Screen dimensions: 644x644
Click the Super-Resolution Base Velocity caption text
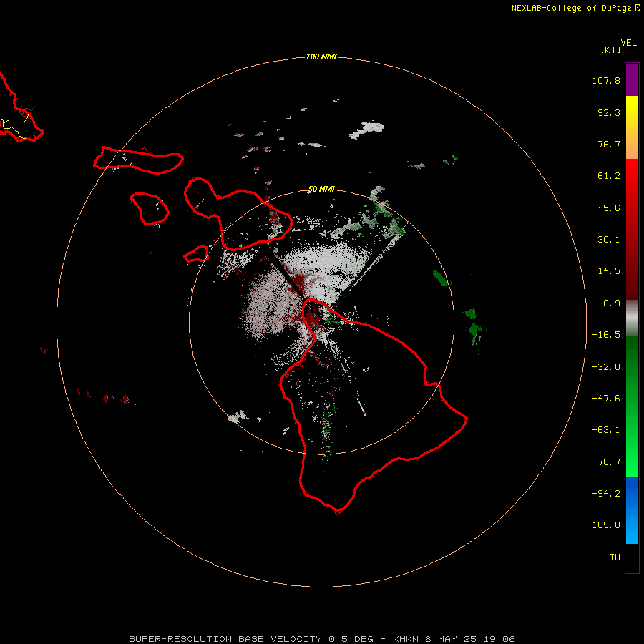pos(322,639)
